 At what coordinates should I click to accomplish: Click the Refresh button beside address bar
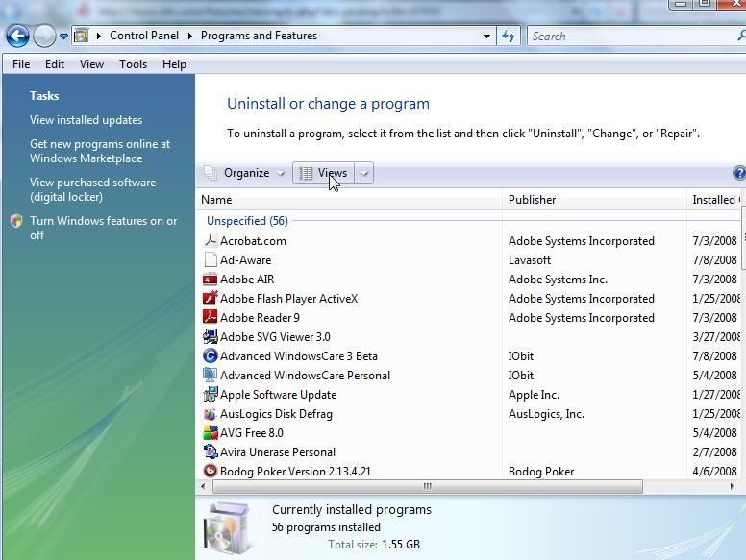[x=509, y=37]
